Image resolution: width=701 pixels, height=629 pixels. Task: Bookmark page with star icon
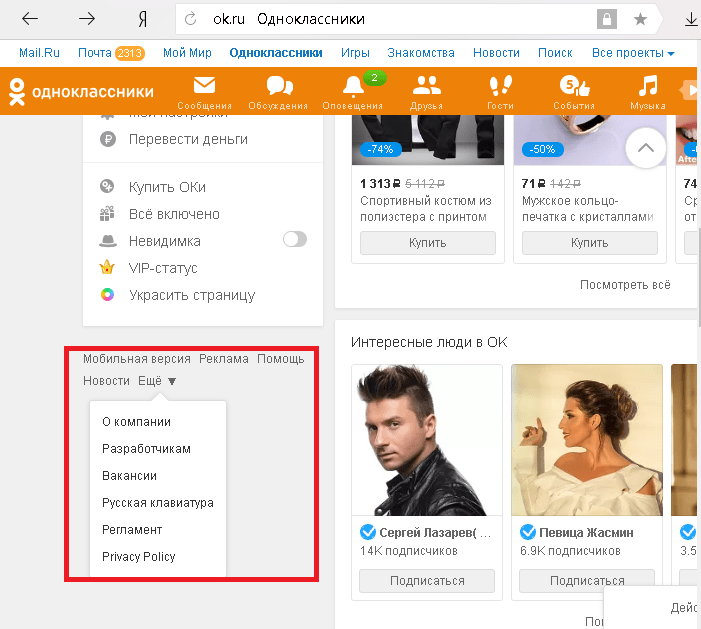[x=640, y=19]
